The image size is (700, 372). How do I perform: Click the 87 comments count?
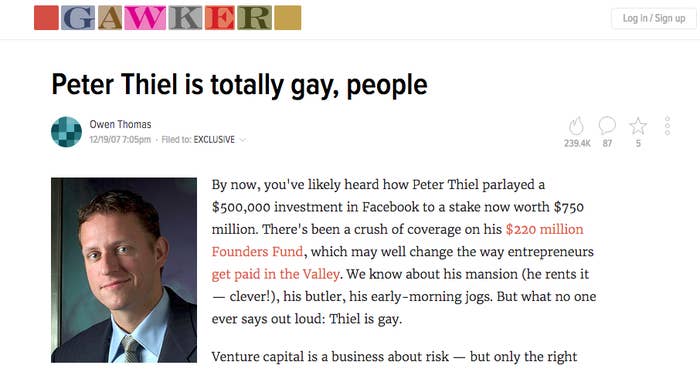coord(607,143)
